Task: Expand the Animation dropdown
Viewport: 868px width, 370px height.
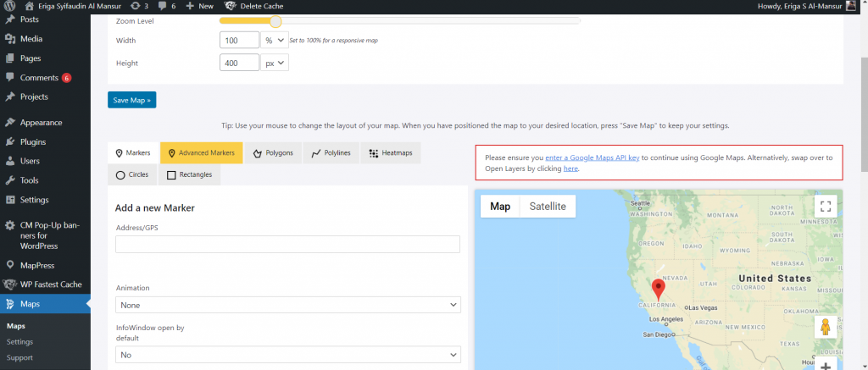Action: click(287, 305)
